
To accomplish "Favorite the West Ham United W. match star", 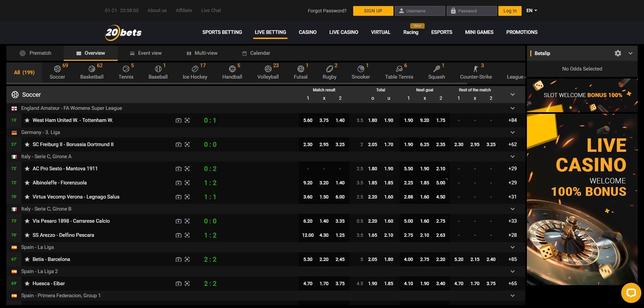I will click(27, 120).
